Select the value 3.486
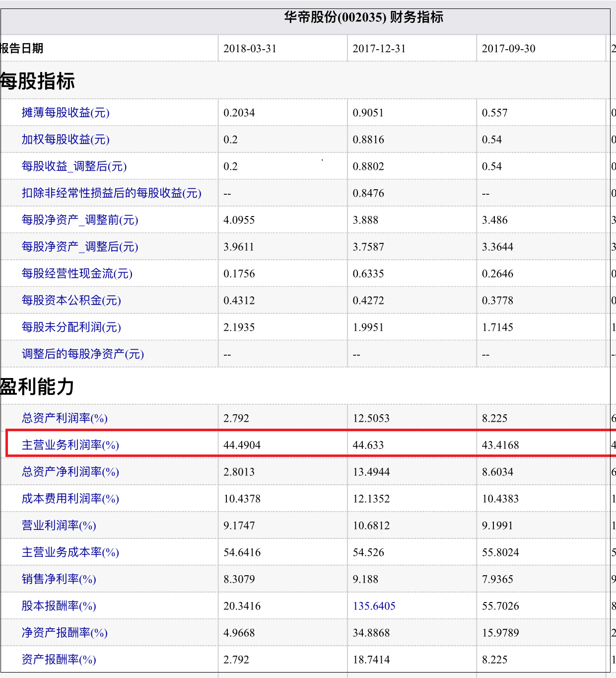This screenshot has width=616, height=678. point(495,220)
